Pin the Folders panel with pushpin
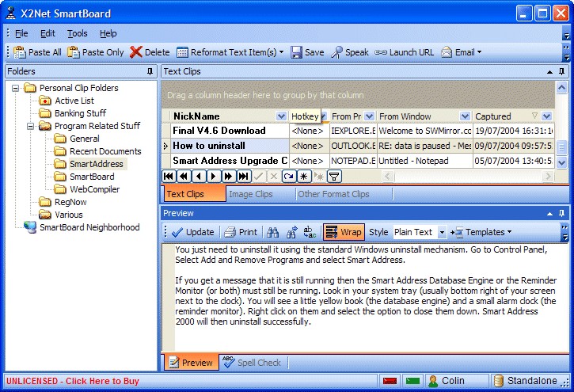Viewport: 574px width, 392px height. tap(150, 71)
